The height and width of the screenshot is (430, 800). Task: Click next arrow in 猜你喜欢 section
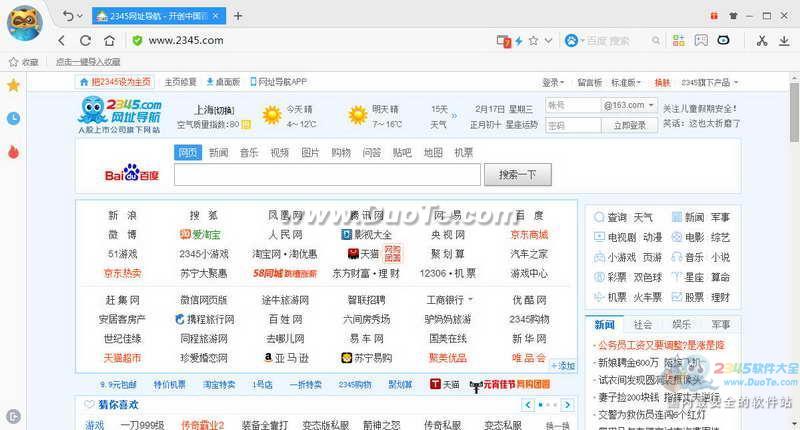click(567, 405)
